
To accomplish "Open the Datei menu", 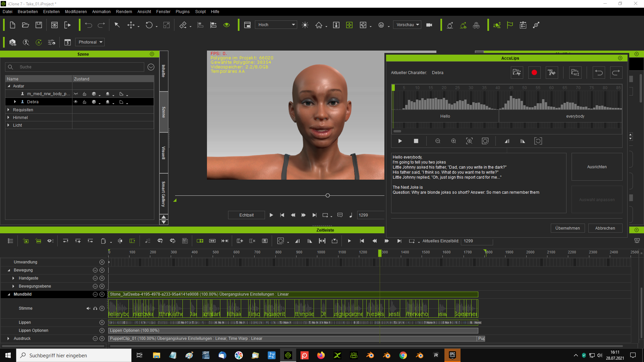I will click(x=7, y=12).
